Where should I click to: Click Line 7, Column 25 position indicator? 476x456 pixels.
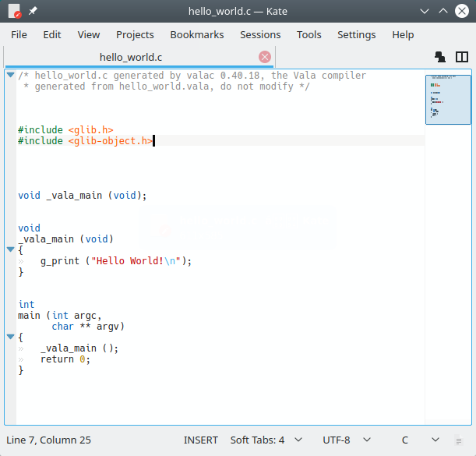click(x=49, y=440)
